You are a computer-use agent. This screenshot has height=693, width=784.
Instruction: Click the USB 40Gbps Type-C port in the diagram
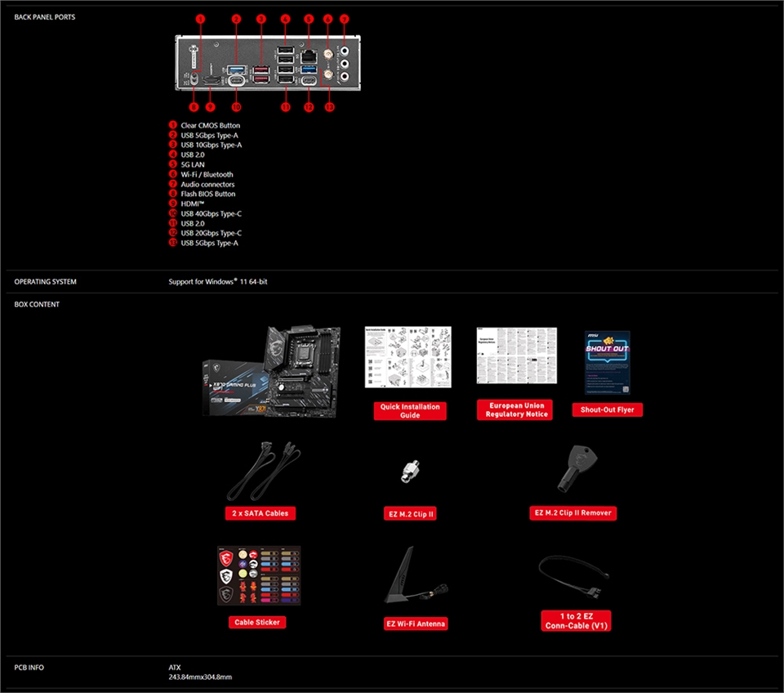(x=234, y=82)
